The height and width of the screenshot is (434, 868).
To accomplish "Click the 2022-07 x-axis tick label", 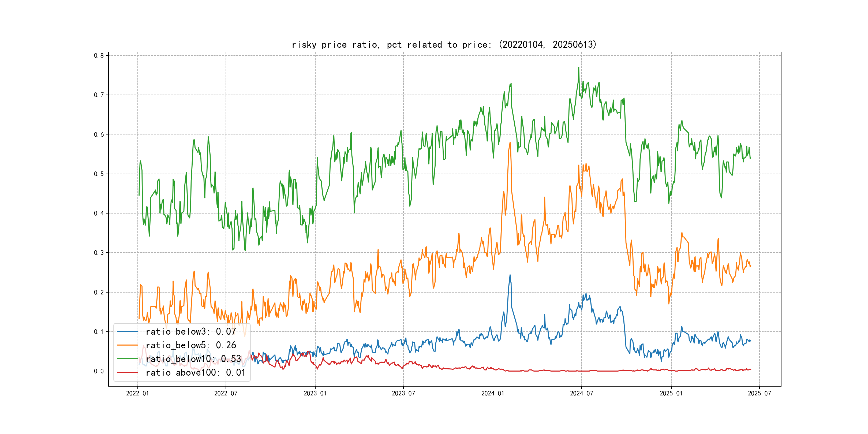I will (226, 393).
